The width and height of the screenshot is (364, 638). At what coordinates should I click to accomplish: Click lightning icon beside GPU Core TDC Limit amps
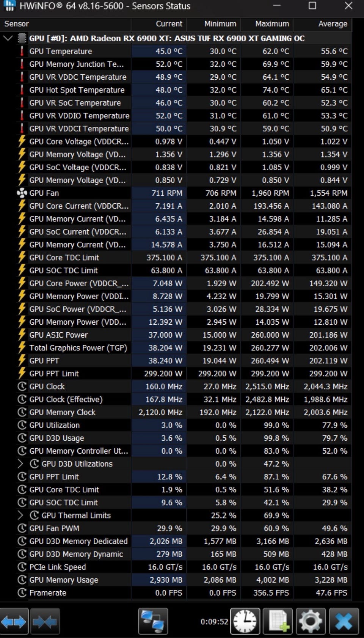tap(22, 258)
